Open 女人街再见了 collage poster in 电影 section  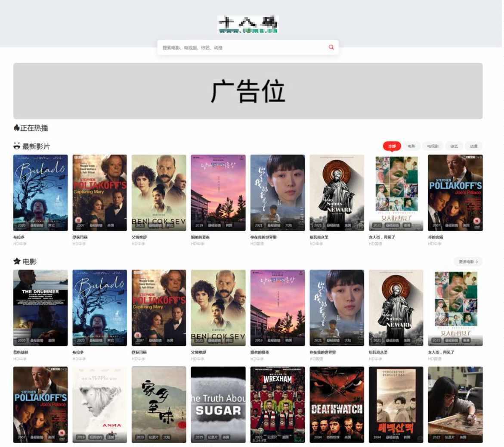[455, 308]
